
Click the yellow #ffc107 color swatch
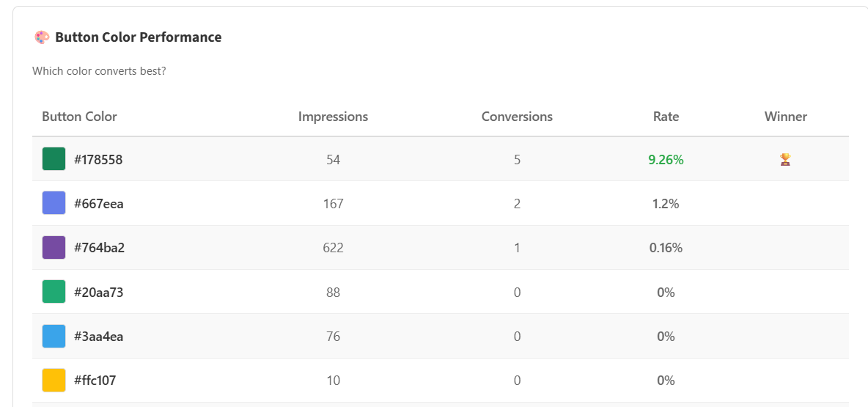click(x=54, y=381)
